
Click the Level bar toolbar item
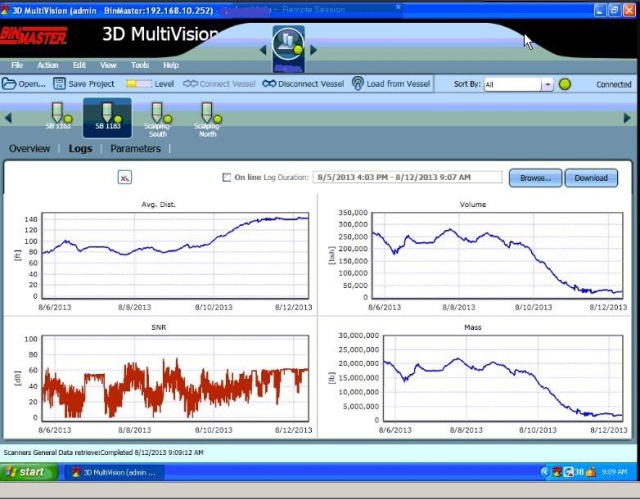point(149,84)
